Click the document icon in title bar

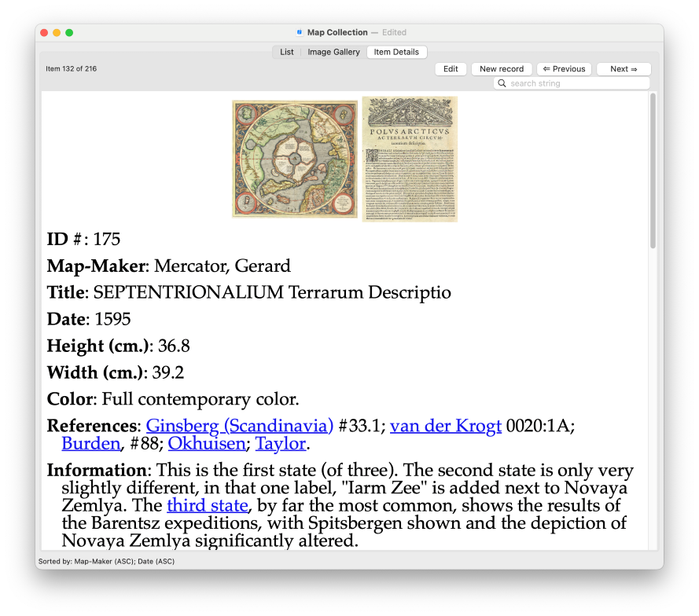300,32
